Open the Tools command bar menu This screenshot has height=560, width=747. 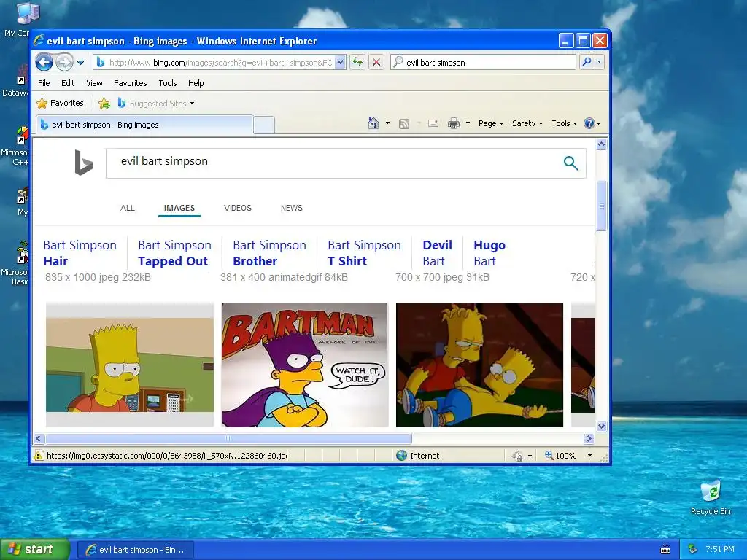(x=564, y=123)
